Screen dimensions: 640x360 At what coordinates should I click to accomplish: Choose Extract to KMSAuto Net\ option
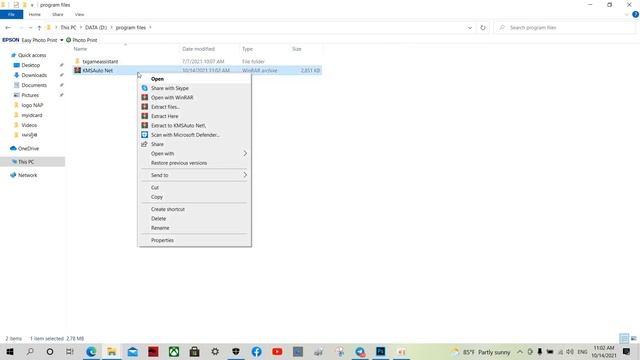click(194, 125)
